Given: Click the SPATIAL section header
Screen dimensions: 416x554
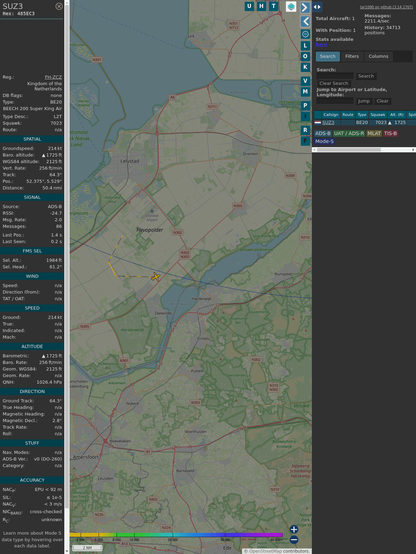Looking at the screenshot, I should [x=32, y=139].
